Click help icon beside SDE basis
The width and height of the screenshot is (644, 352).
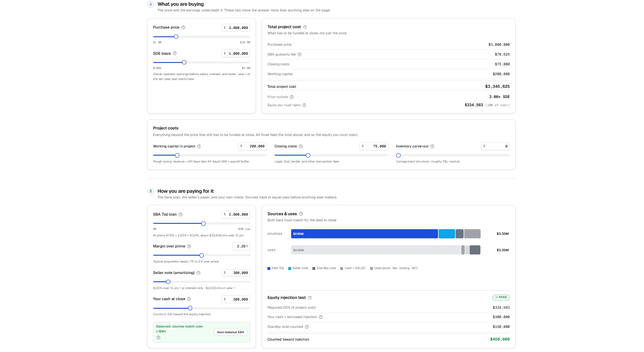point(175,53)
